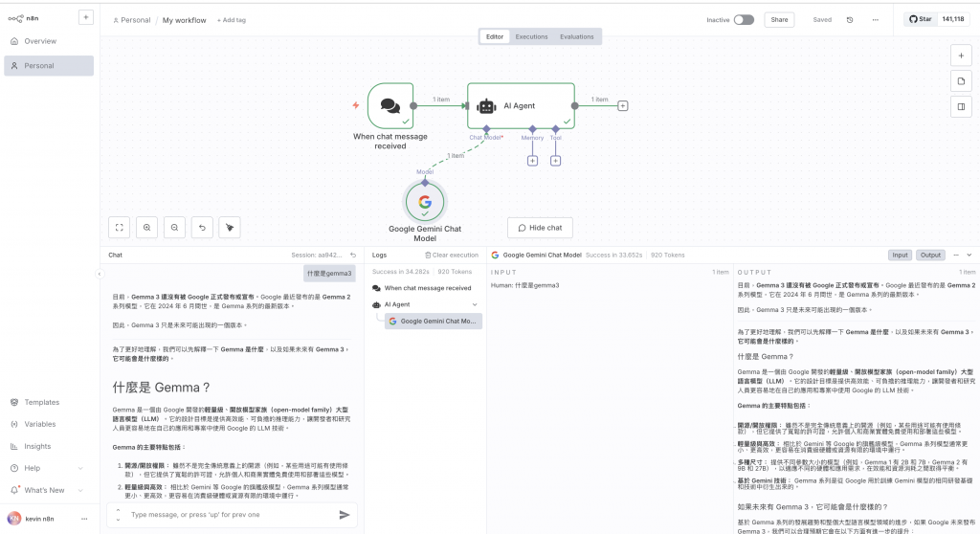Add a Memory sub-node via plus
Screen dimensions: 980x534
coord(532,161)
